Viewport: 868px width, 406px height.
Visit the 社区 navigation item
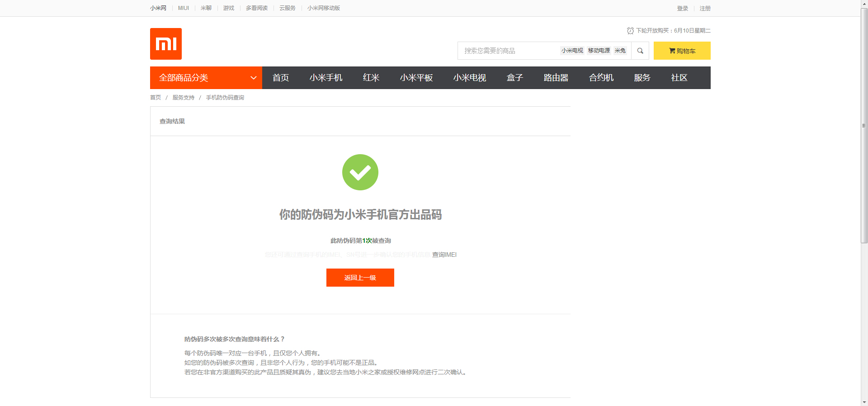click(x=679, y=78)
